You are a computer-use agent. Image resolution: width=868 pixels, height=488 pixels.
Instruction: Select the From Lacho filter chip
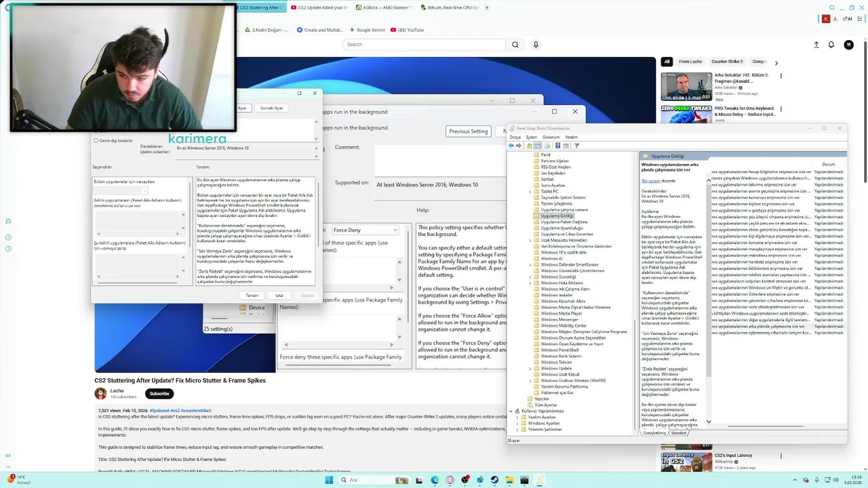(x=690, y=62)
